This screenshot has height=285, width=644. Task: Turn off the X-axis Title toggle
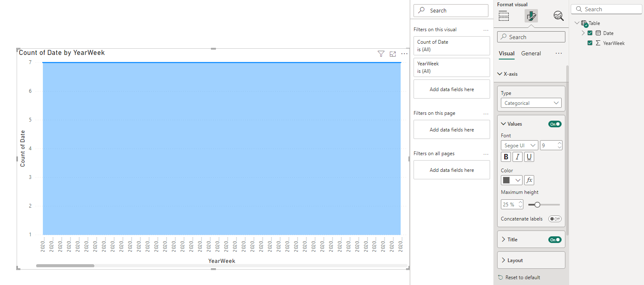pos(555,240)
